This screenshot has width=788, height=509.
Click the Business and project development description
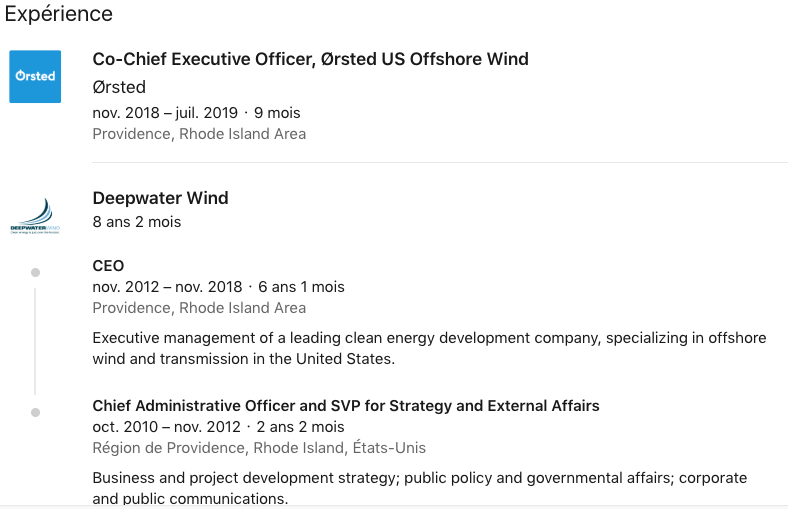(x=420, y=487)
